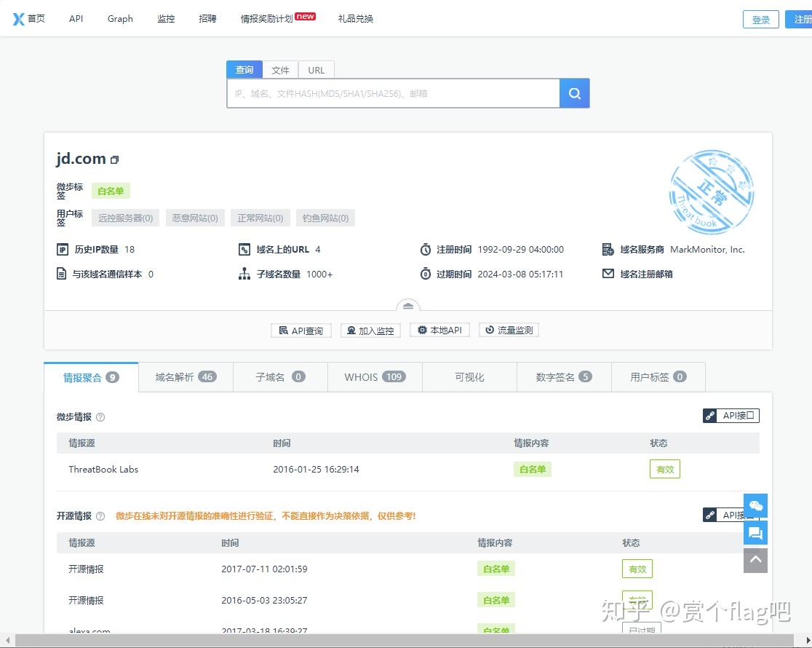Click the 微步情报 API接口 button
812x648 pixels.
[x=731, y=416]
